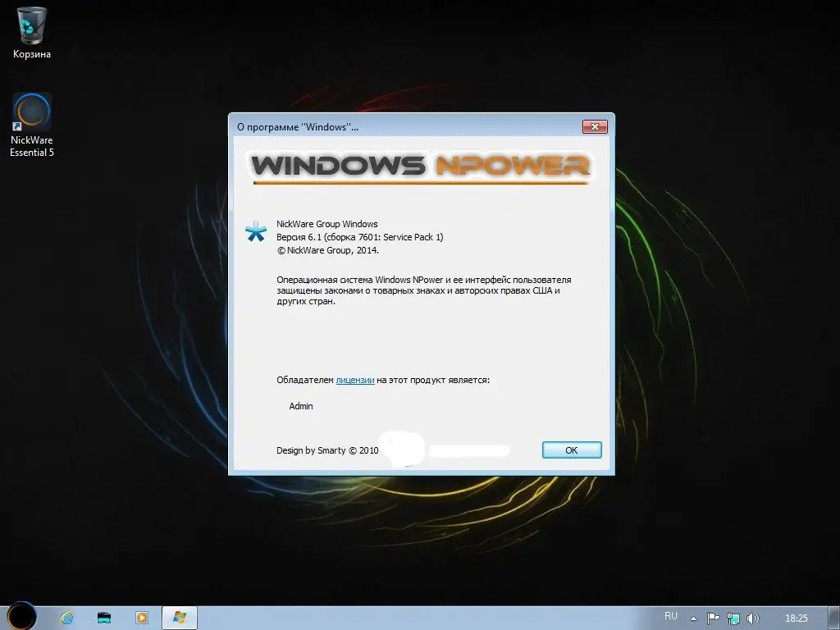Image resolution: width=840 pixels, height=630 pixels.
Task: Close the О программе "Windows" dialog
Action: [x=595, y=126]
